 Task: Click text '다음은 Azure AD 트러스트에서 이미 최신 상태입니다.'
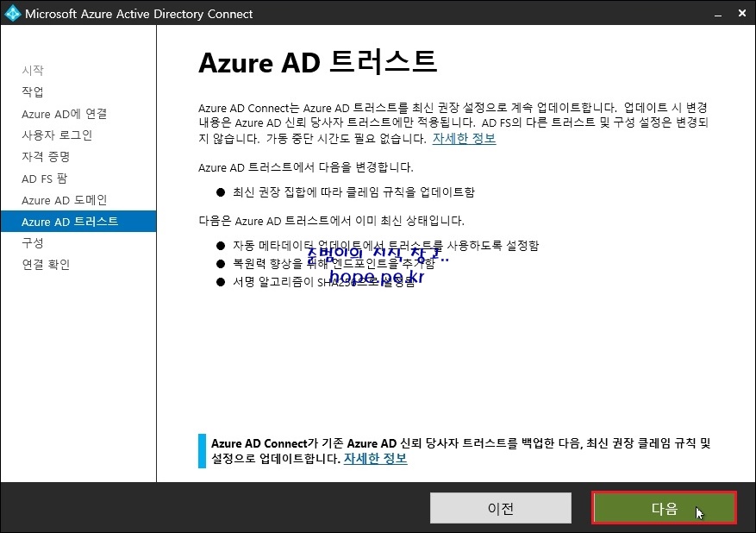(331, 221)
